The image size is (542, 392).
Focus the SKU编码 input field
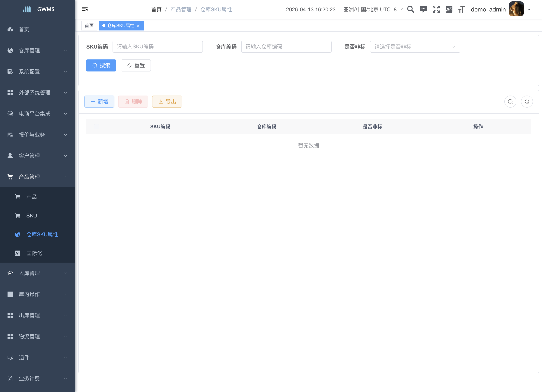(158, 47)
